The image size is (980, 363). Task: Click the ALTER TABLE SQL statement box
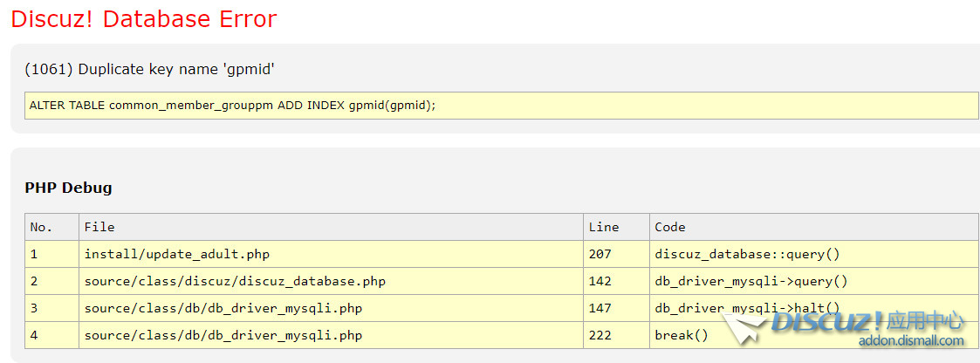(502, 106)
